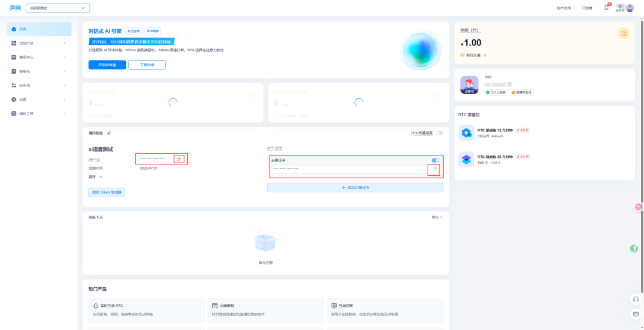Open the ai语音测试 project selector dropdown
The height and width of the screenshot is (330, 644).
point(57,8)
